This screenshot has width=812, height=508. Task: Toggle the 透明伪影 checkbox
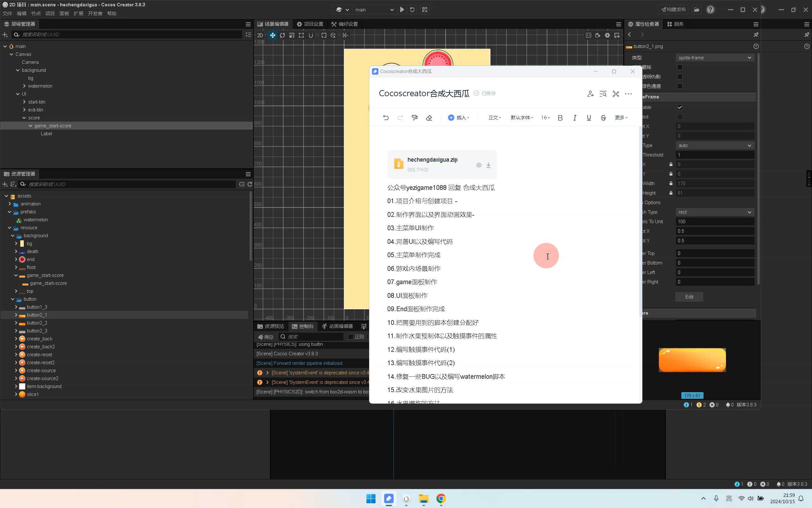pos(680,77)
